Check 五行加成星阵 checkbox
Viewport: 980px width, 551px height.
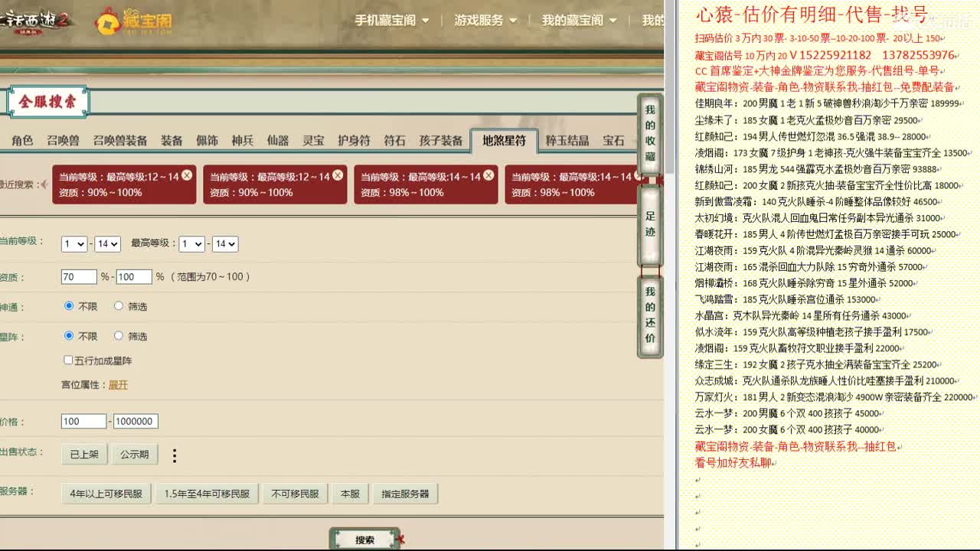point(68,360)
